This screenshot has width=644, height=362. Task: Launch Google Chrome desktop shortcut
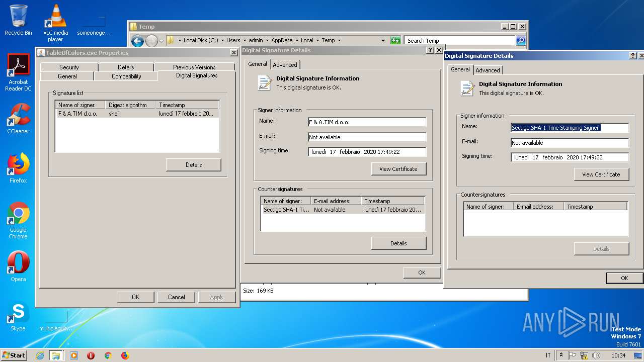point(18,220)
